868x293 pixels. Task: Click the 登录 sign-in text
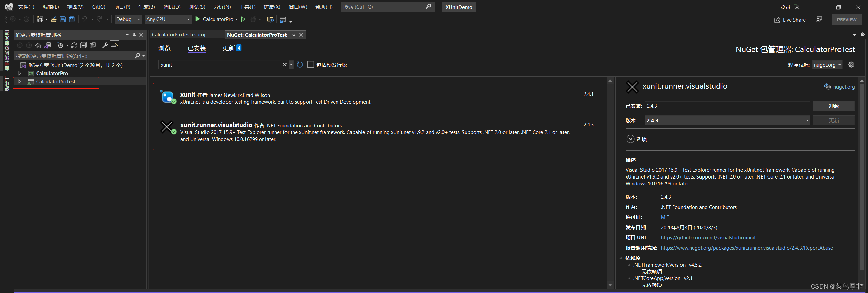point(785,7)
